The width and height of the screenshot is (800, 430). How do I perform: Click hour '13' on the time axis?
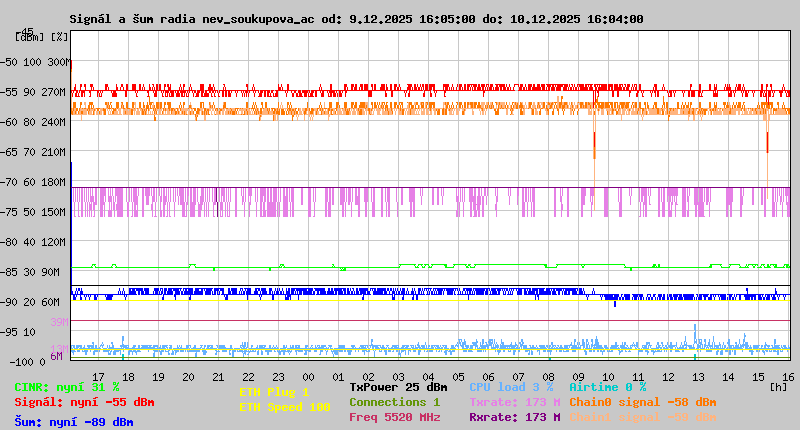(x=698, y=377)
